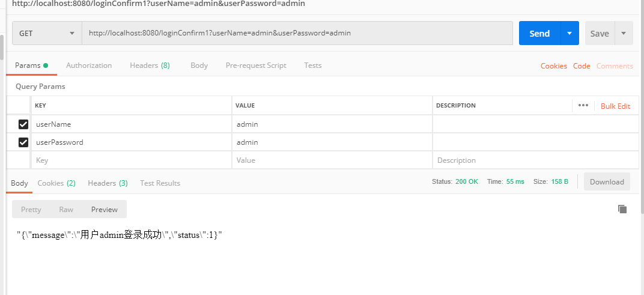This screenshot has height=295, width=644.
Task: Download the response with Download button
Action: pyautogui.click(x=607, y=182)
